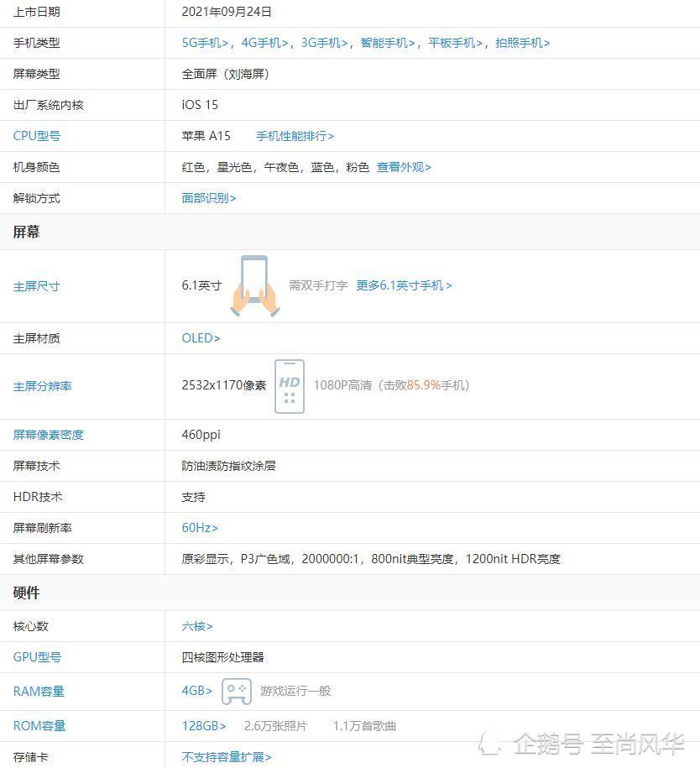Click the 2.6万张照片 capacity text
This screenshot has width=700, height=768.
276,726
